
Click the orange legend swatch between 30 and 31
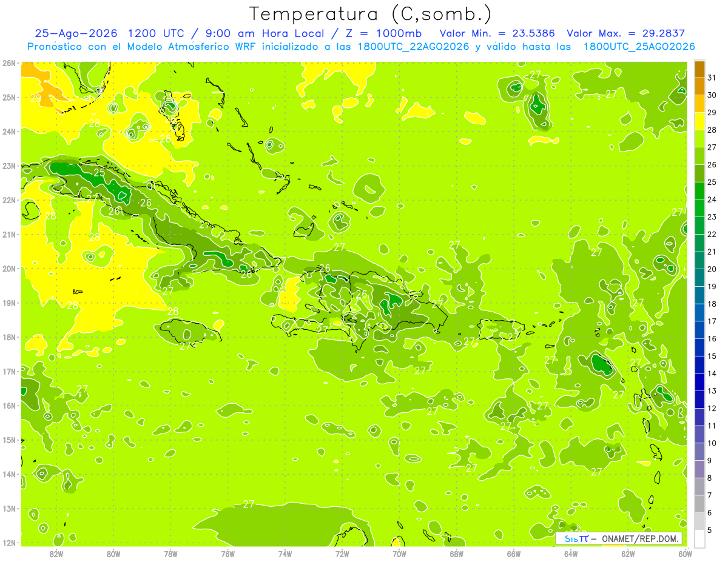coord(699,85)
